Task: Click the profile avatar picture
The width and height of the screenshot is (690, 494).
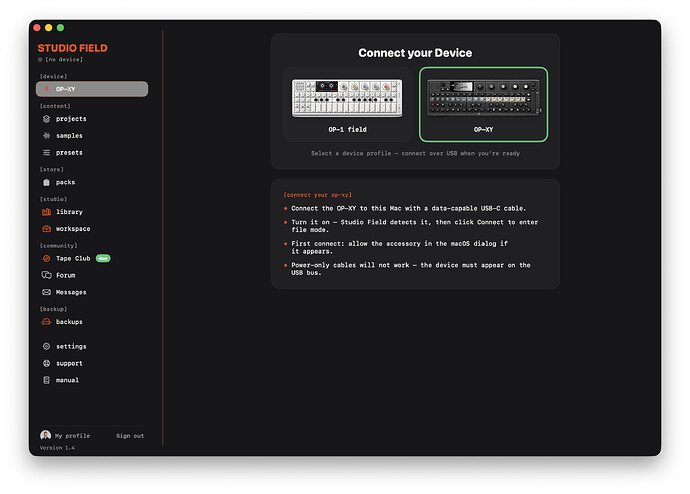Action: [x=45, y=435]
